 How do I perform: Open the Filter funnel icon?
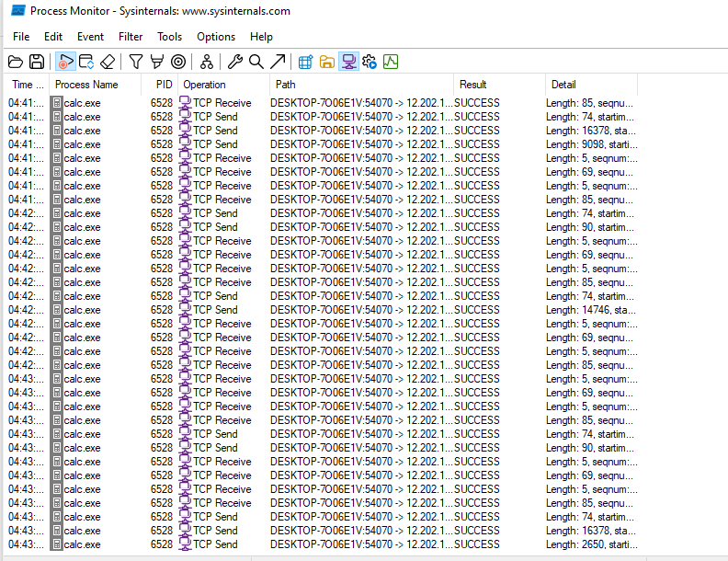[135, 62]
